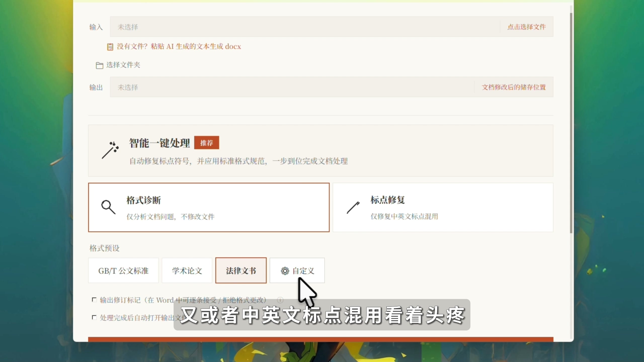This screenshot has height=362, width=644.
Task: Open the 自定义 format preset
Action: [297, 270]
